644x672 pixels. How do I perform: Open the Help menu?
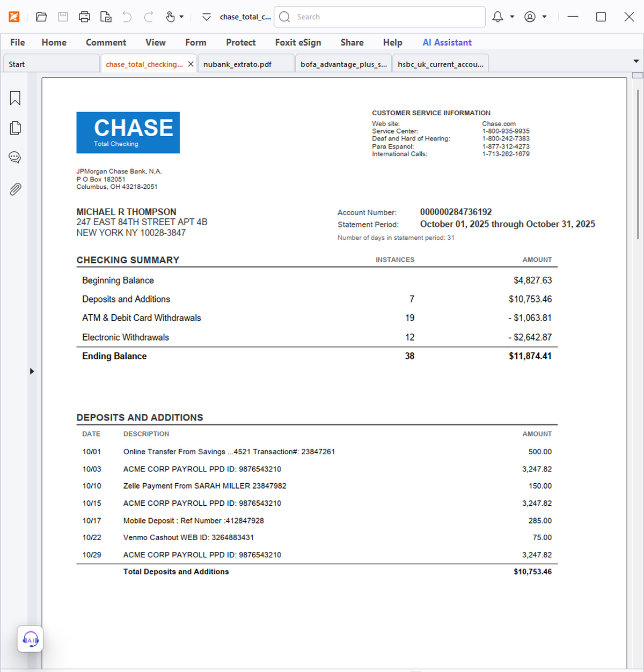pyautogui.click(x=393, y=42)
